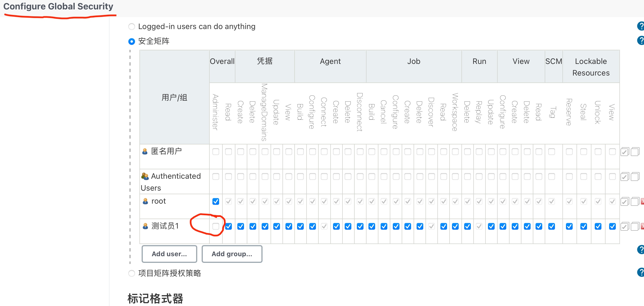Select the 安全矩阵 radio button
This screenshot has width=644, height=306.
pyautogui.click(x=132, y=42)
